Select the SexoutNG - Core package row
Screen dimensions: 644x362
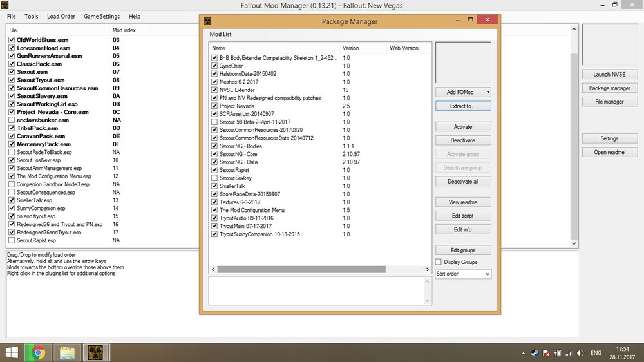[320, 154]
